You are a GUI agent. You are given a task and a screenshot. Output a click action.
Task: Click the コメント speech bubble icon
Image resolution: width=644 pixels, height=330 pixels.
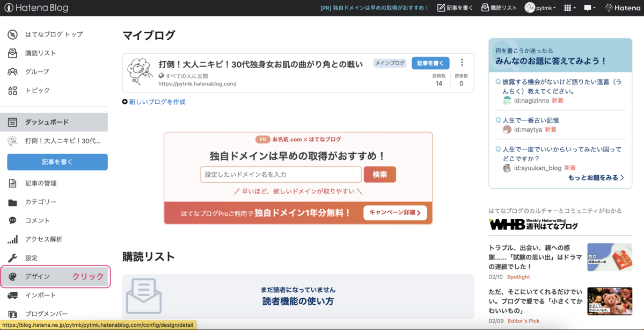point(13,220)
